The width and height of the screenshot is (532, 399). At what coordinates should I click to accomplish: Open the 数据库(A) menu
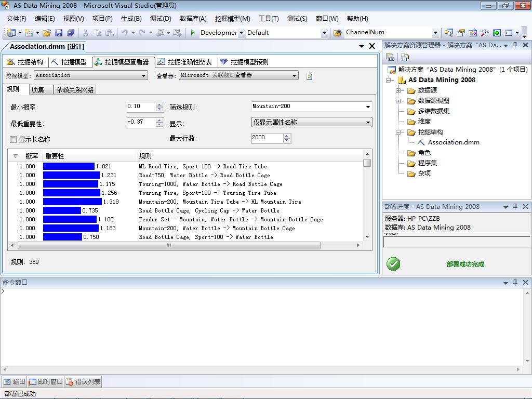pos(193,19)
